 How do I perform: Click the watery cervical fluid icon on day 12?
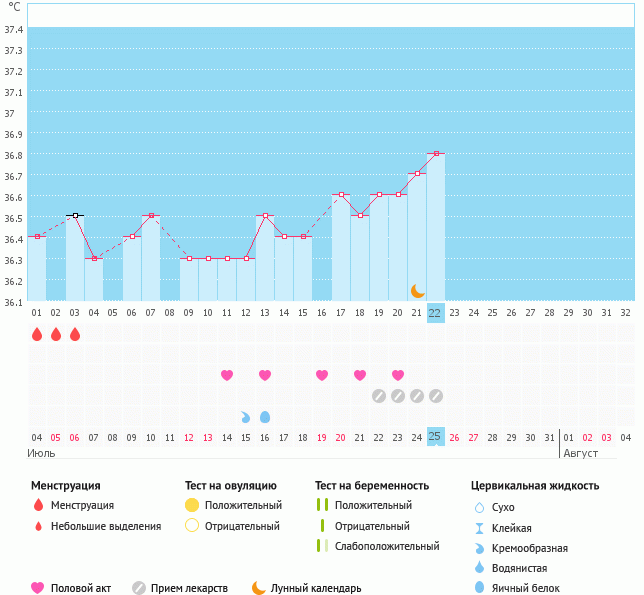[246, 416]
